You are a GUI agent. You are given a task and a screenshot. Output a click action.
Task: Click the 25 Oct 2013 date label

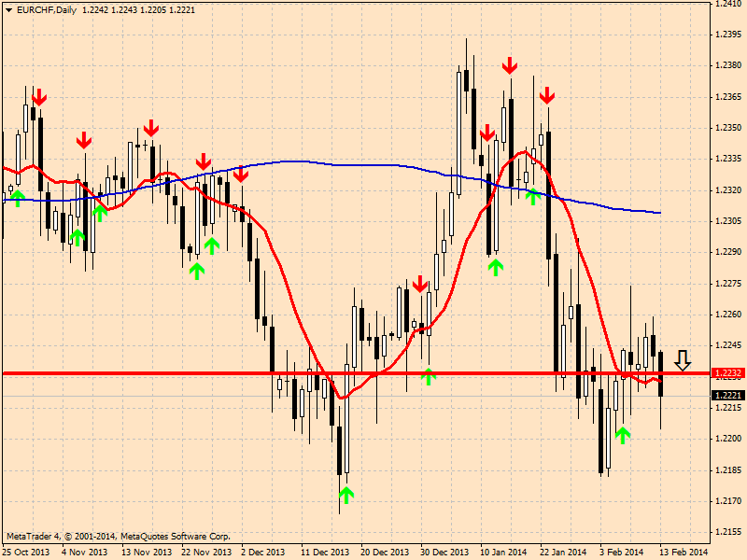click(26, 553)
